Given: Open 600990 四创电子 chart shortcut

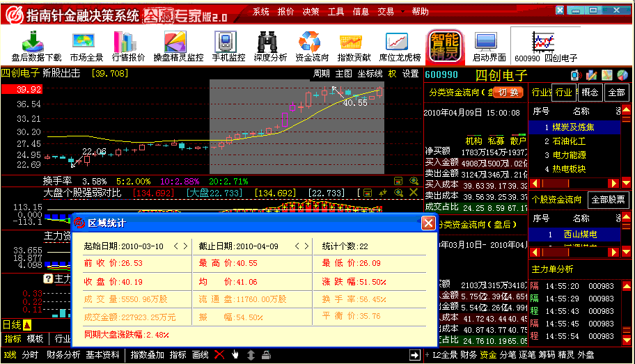Looking at the screenshot, I should pyautogui.click(x=545, y=47).
